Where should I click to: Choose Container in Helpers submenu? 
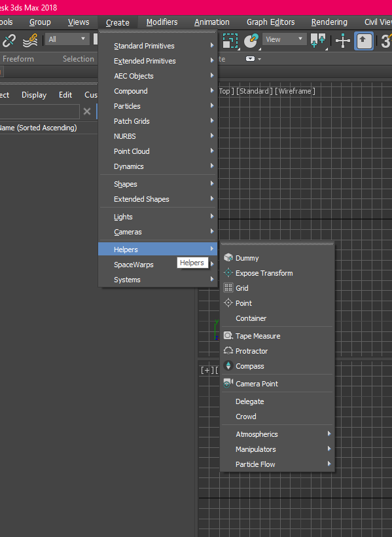[x=277, y=318]
